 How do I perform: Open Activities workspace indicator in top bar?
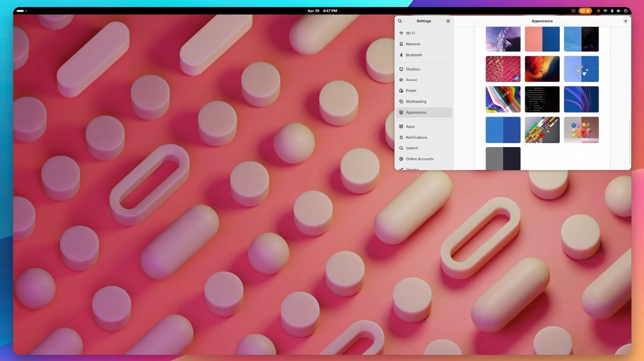(x=21, y=11)
